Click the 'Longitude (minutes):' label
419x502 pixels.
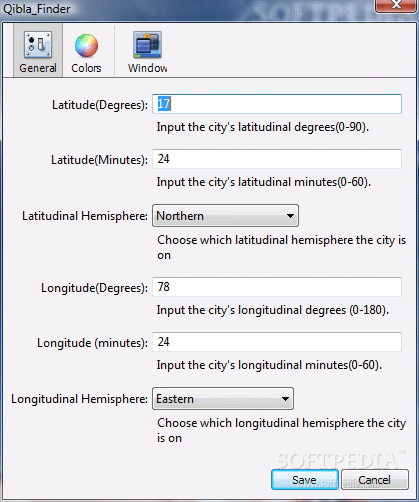[92, 343]
